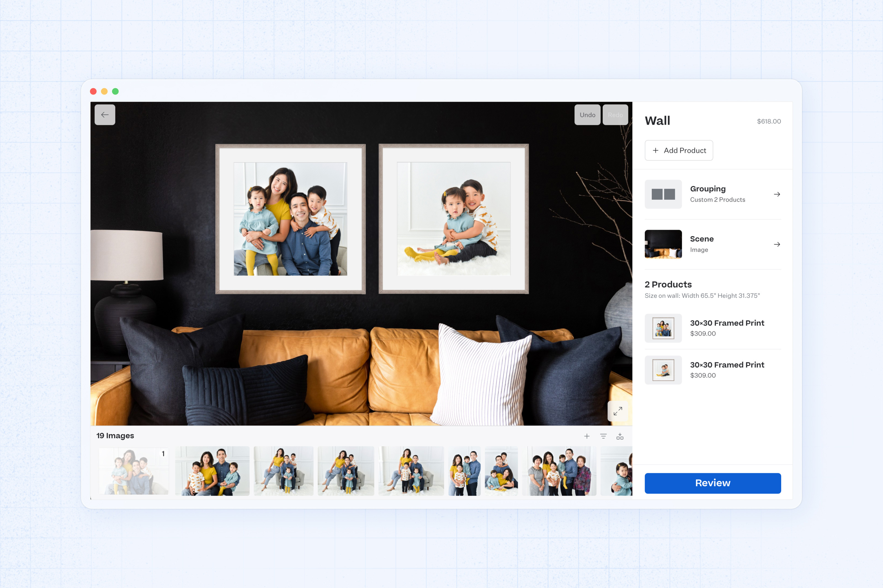Expand the Scene settings with its arrow
The image size is (883, 588).
click(777, 244)
